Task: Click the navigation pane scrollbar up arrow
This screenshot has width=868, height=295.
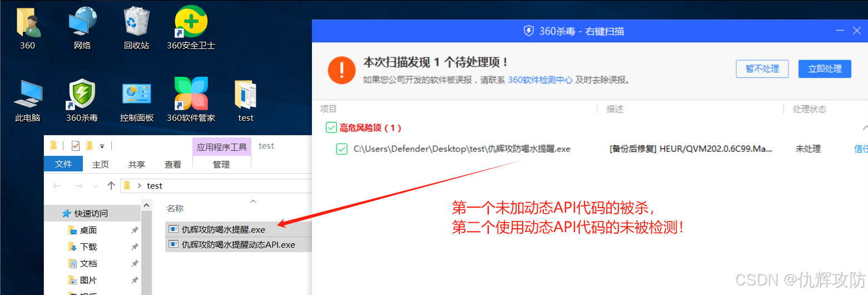Action: (x=147, y=205)
